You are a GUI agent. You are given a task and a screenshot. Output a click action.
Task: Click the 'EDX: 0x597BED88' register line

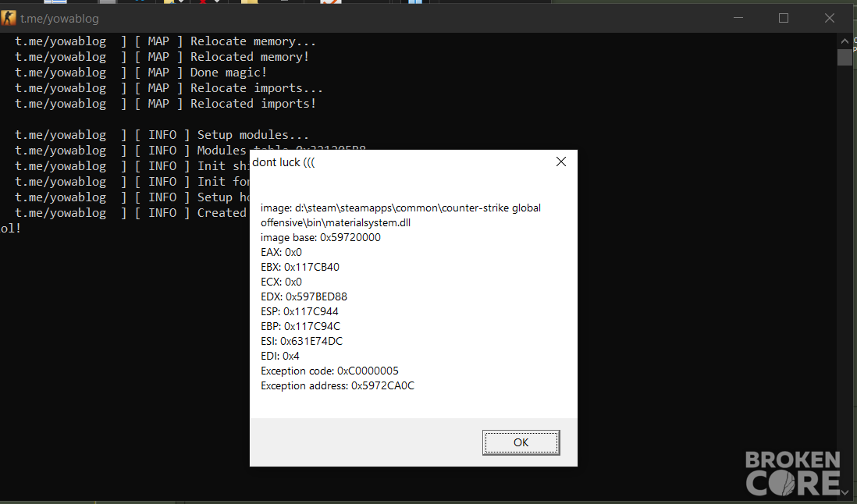pos(304,296)
